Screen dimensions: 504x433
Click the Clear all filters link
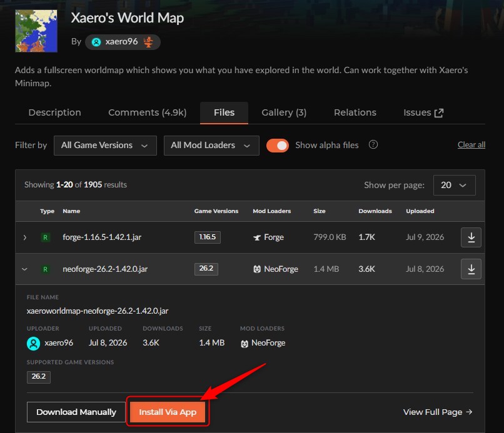point(471,145)
